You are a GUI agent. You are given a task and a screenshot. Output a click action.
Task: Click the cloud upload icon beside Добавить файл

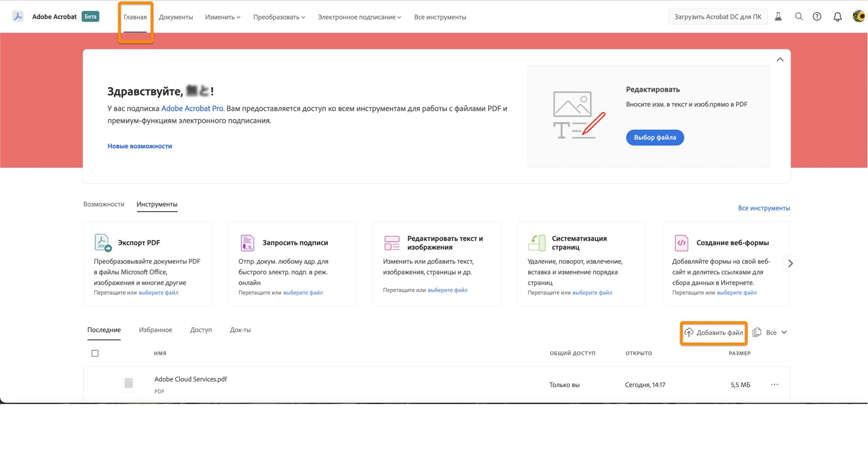pos(689,333)
